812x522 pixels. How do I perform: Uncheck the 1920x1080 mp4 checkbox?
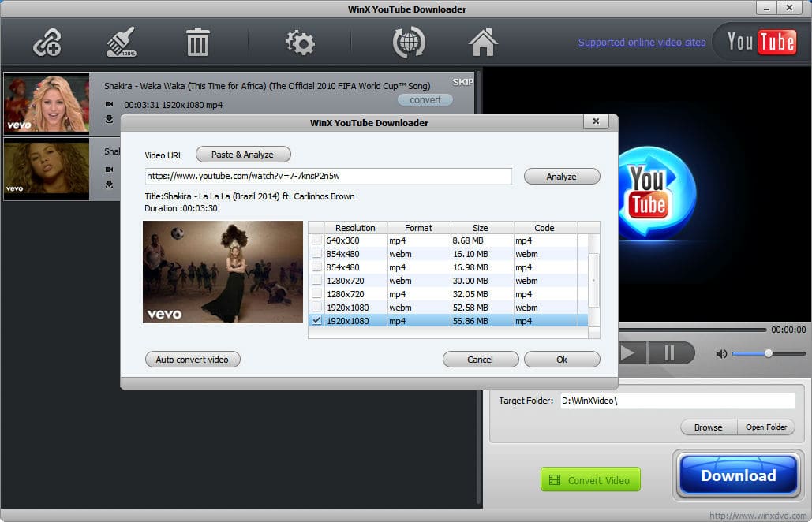click(316, 321)
